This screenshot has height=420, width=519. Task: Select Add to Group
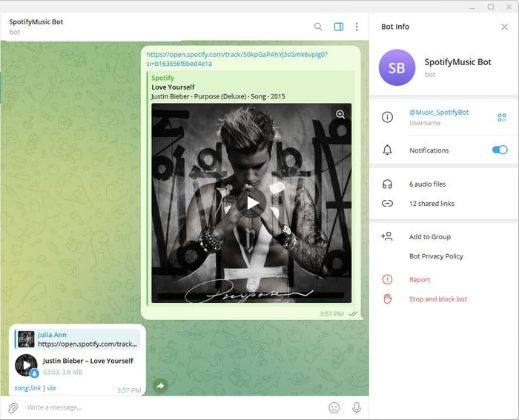click(430, 237)
